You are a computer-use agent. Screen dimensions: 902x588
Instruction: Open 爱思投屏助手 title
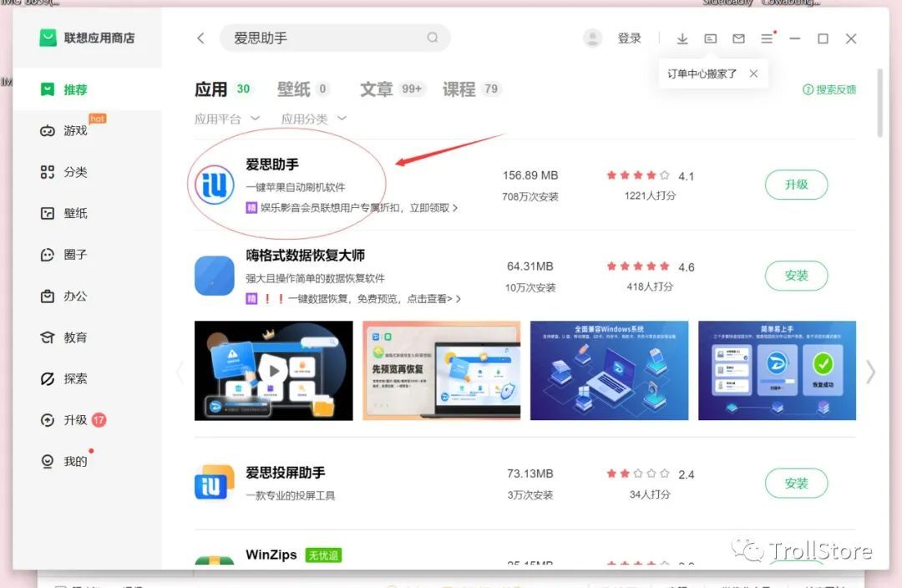(286, 473)
